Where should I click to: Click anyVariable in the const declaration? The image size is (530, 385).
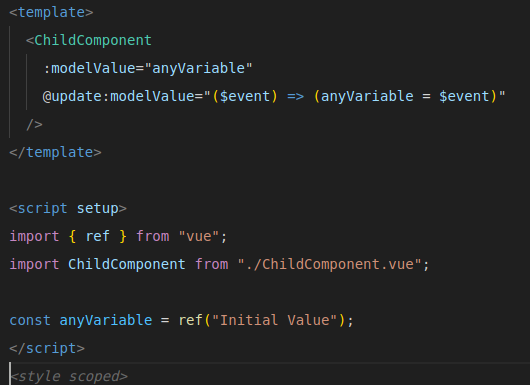point(106,320)
